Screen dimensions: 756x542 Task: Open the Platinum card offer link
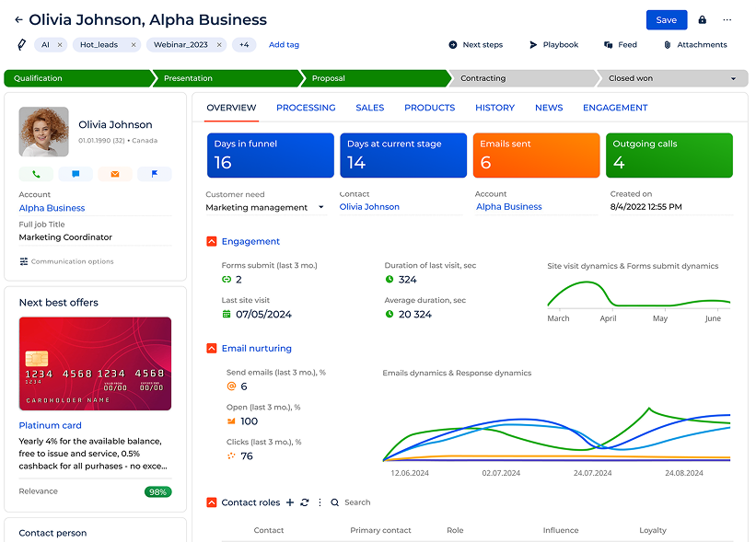50,425
